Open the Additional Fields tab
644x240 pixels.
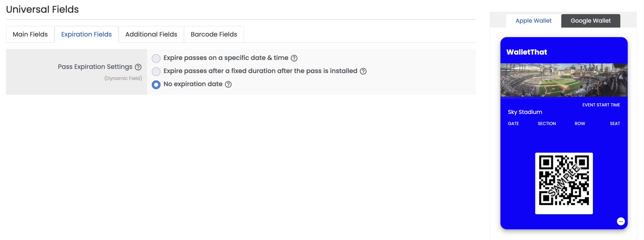tap(151, 34)
